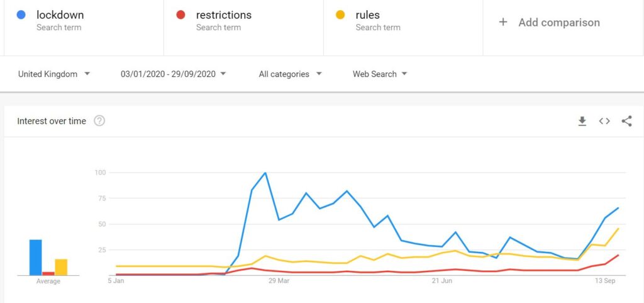The width and height of the screenshot is (644, 303).
Task: Click the plus icon to add comparison
Action: coord(503,23)
